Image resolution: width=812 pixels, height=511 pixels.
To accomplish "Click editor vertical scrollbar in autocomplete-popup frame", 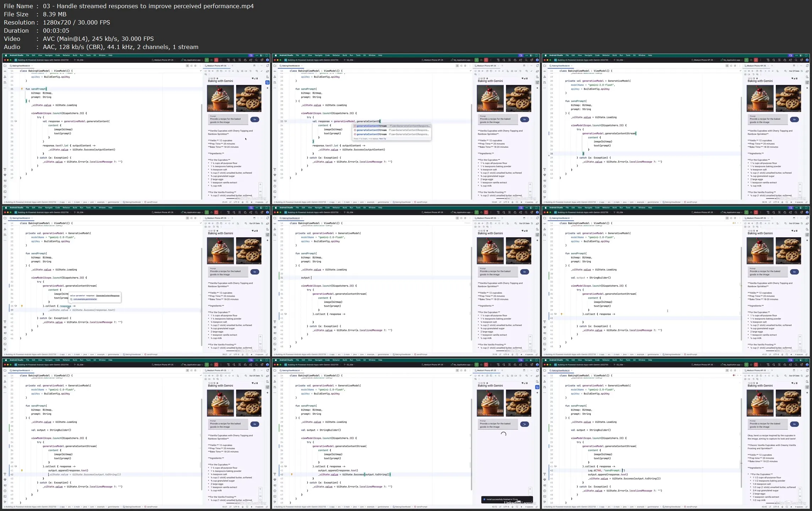I will point(472,153).
